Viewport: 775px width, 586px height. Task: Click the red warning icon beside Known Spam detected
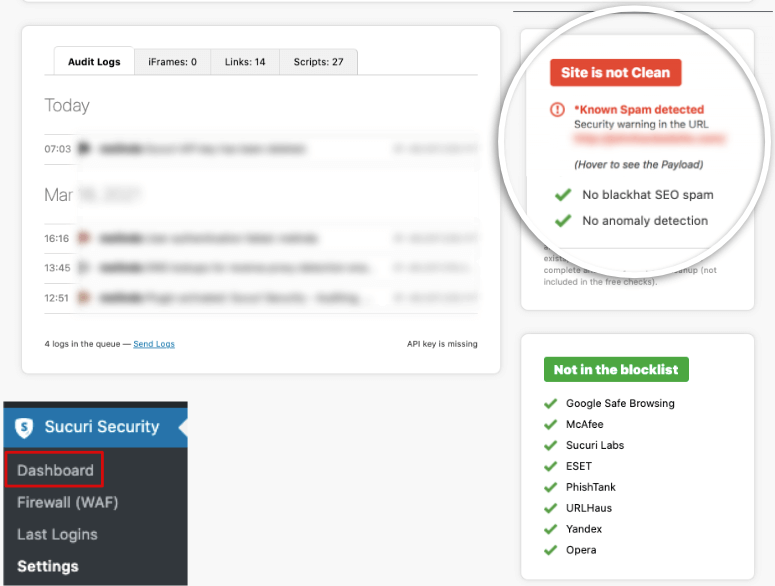(x=557, y=109)
